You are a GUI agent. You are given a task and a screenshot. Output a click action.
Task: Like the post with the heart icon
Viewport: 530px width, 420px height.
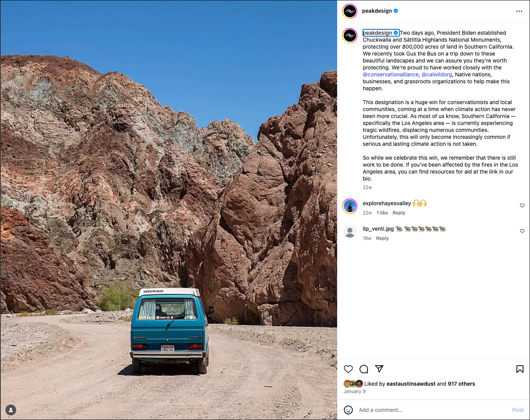348,369
